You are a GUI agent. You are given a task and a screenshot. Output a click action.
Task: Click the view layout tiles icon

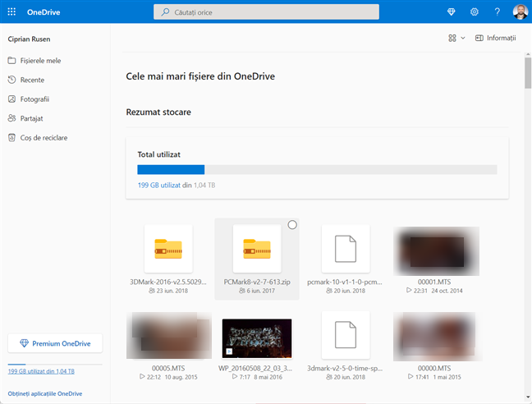pos(452,38)
